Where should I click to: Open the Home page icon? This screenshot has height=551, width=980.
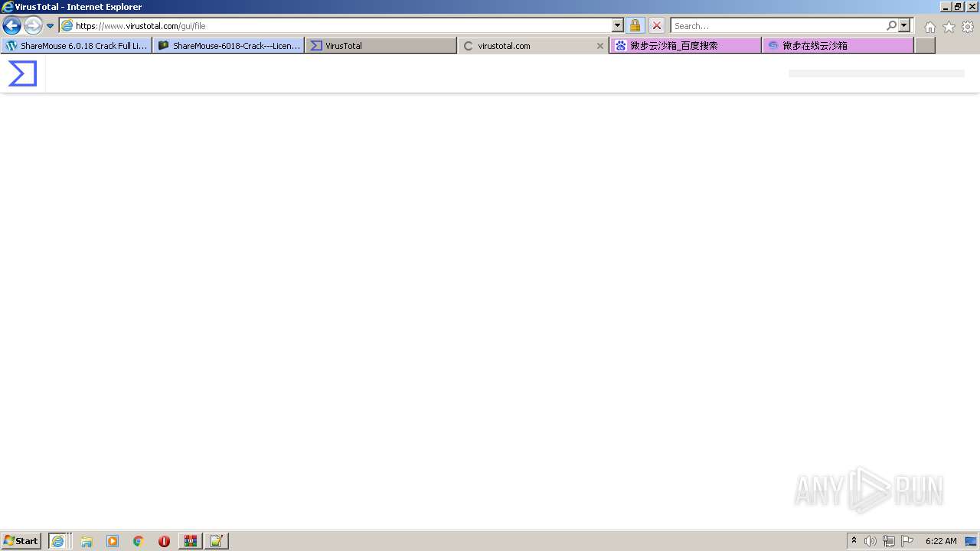929,27
